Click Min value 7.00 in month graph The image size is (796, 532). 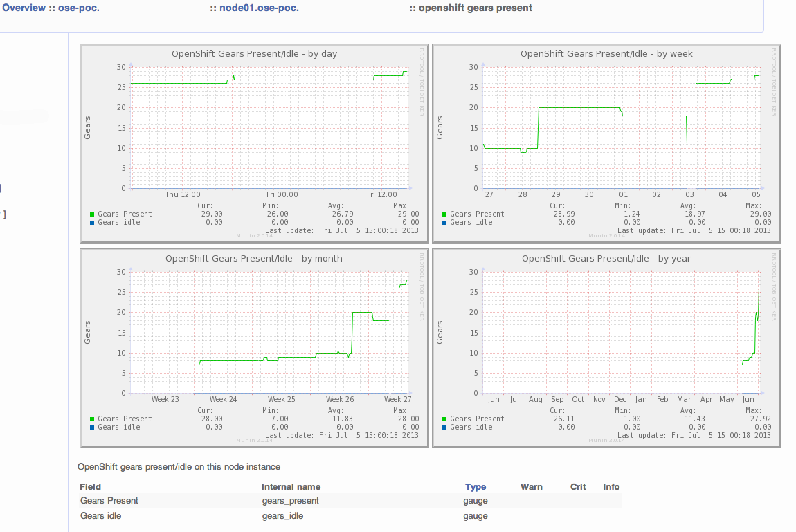click(x=279, y=419)
